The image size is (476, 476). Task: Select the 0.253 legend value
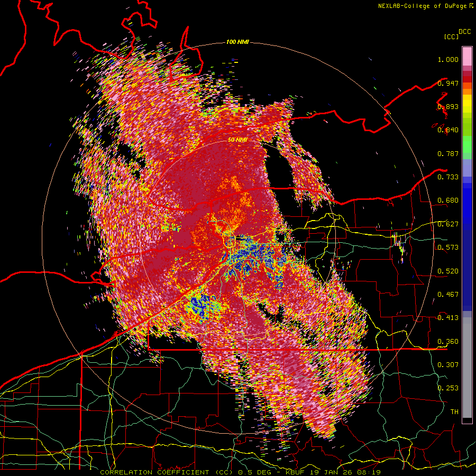(x=448, y=388)
